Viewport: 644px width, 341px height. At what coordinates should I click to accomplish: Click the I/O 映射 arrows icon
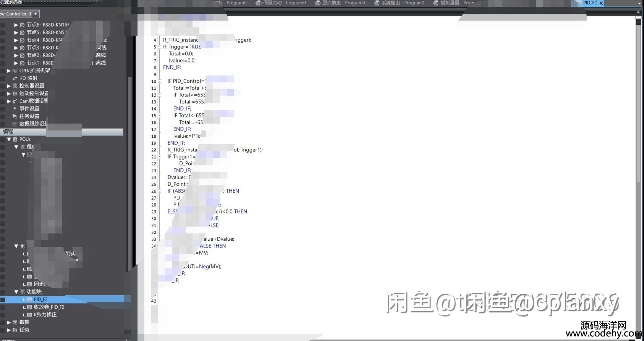pyautogui.click(x=15, y=78)
